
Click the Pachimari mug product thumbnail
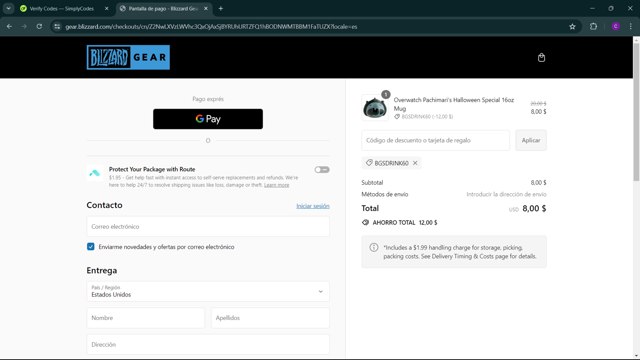(x=375, y=108)
